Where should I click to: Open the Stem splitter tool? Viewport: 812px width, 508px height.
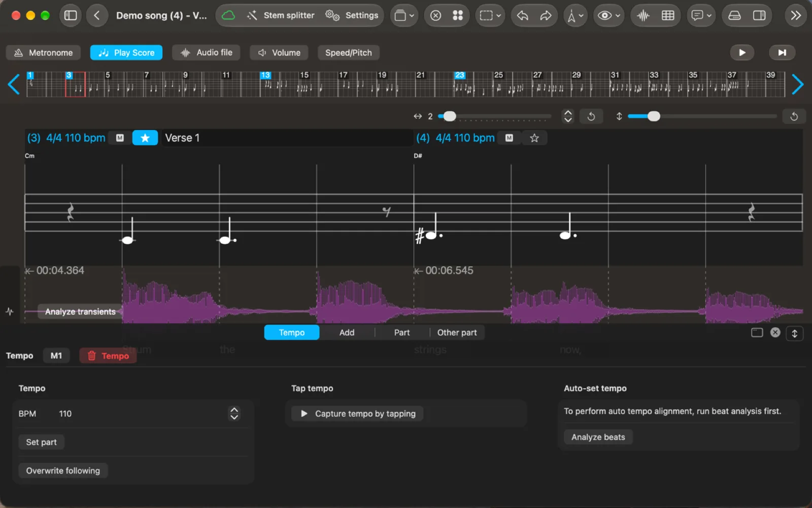281,15
